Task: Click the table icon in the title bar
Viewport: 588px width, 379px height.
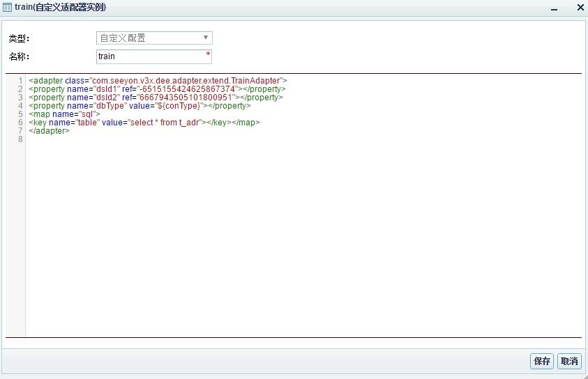Action: click(x=8, y=8)
